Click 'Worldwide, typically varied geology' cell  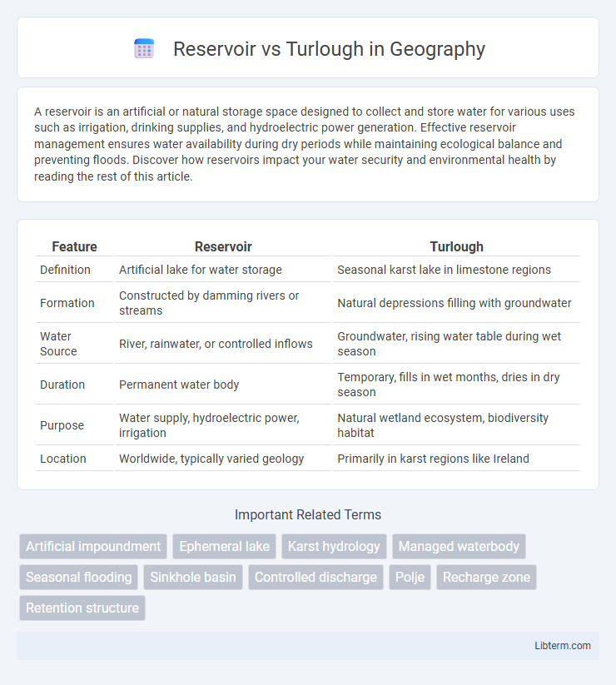coord(223,459)
